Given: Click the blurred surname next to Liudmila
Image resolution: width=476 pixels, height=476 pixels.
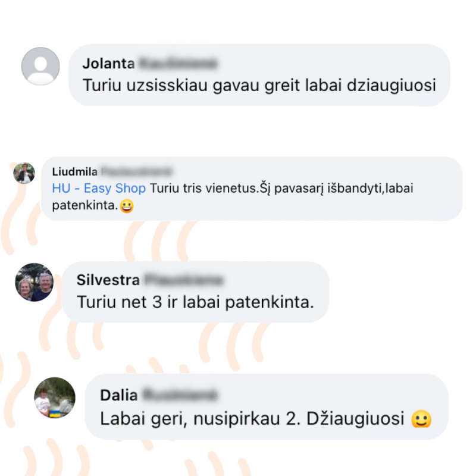Looking at the screenshot, I should pyautogui.click(x=137, y=171).
